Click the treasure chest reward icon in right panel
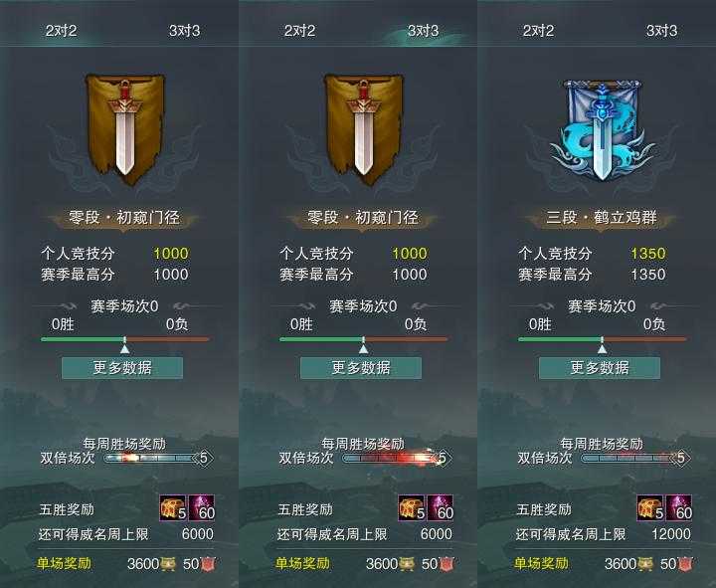 [x=650, y=507]
